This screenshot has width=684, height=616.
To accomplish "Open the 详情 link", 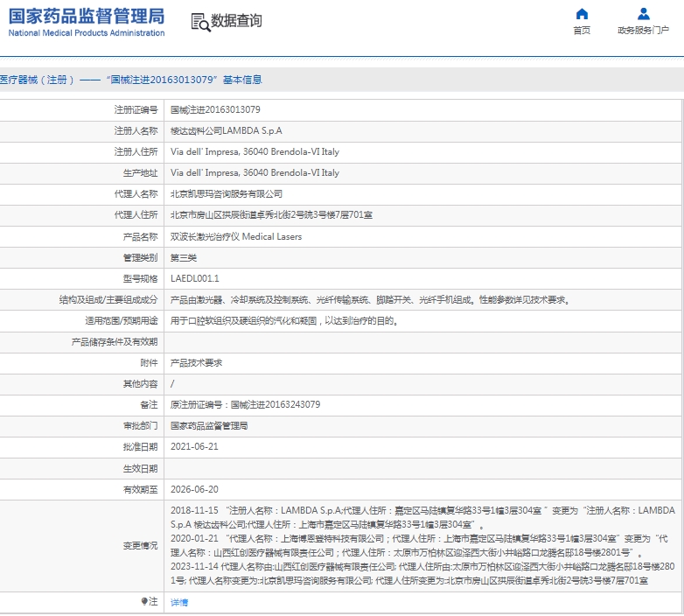I will (x=179, y=603).
